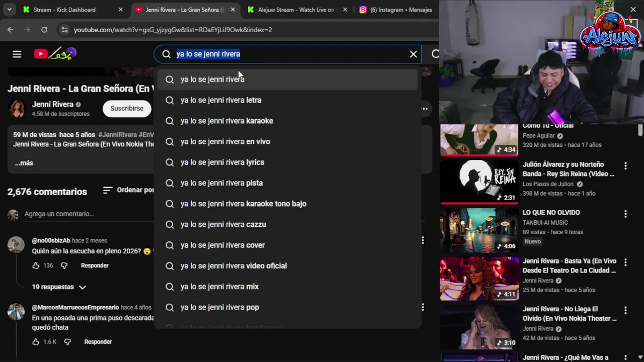This screenshot has width=644, height=362.
Task: Pick suggestion ending with 'pista'
Action: coord(287,183)
